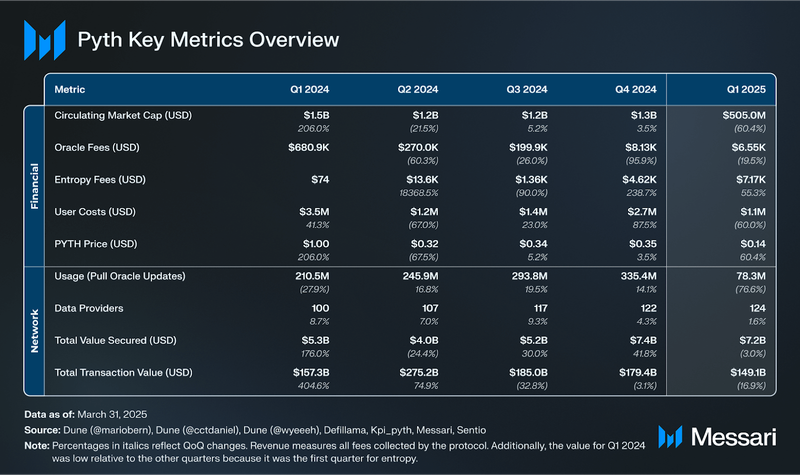Screen dimensions: 800x475
Task: Click the vertical Financial section label
Action: coord(33,183)
